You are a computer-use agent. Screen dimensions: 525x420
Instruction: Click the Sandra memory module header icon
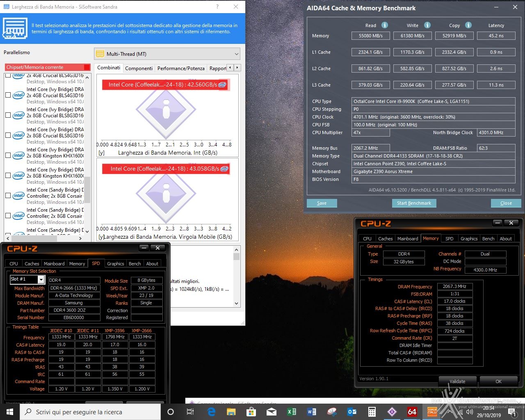click(15, 28)
